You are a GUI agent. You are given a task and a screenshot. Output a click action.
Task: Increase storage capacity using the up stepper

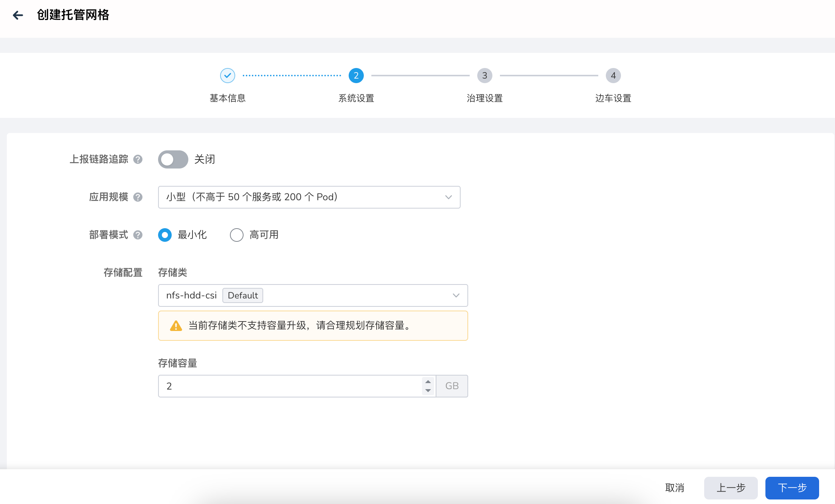point(428,382)
